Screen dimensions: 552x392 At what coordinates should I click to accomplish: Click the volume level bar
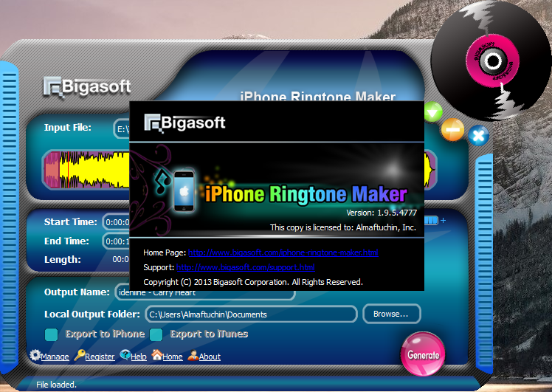click(x=431, y=221)
